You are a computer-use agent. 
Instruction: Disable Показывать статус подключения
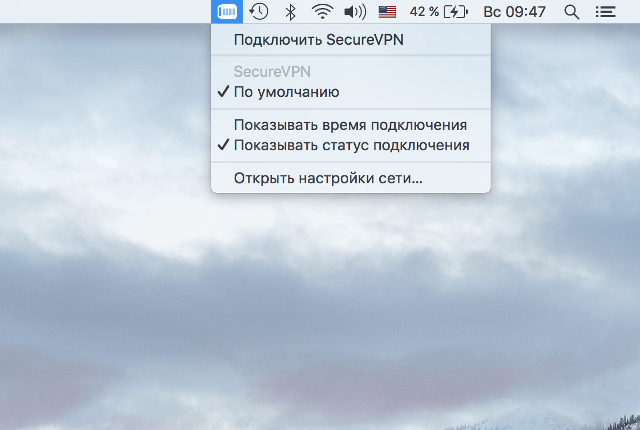tap(351, 145)
